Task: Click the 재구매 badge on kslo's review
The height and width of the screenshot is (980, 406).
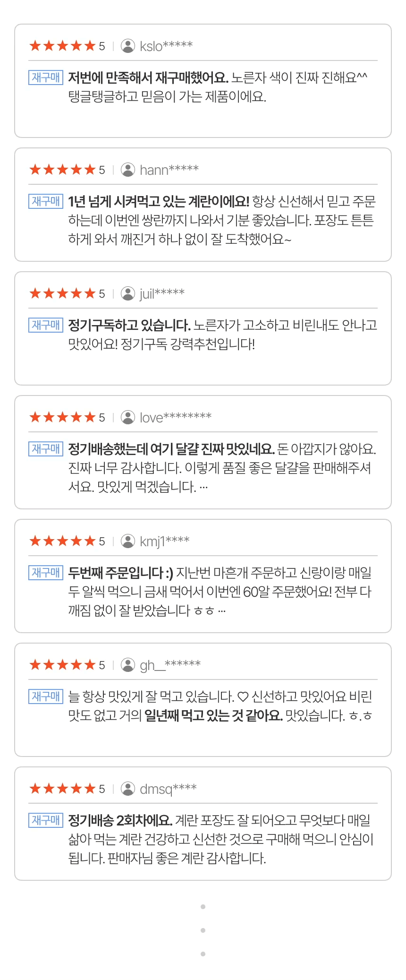Action: (x=46, y=77)
